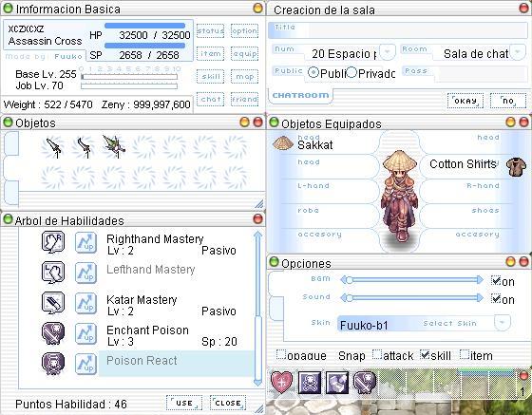Toggle the BGM on checkbox
Screen dimensions: 532x415
click(496, 281)
